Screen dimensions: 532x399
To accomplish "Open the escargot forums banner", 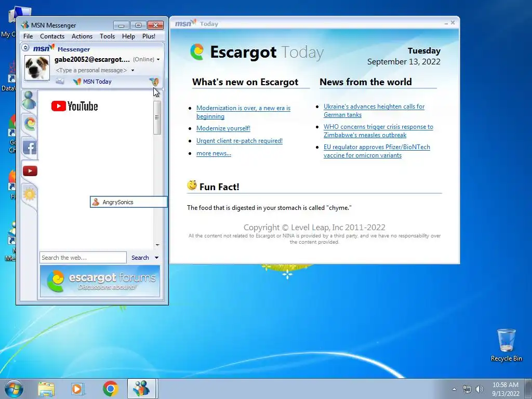I will point(100,281).
